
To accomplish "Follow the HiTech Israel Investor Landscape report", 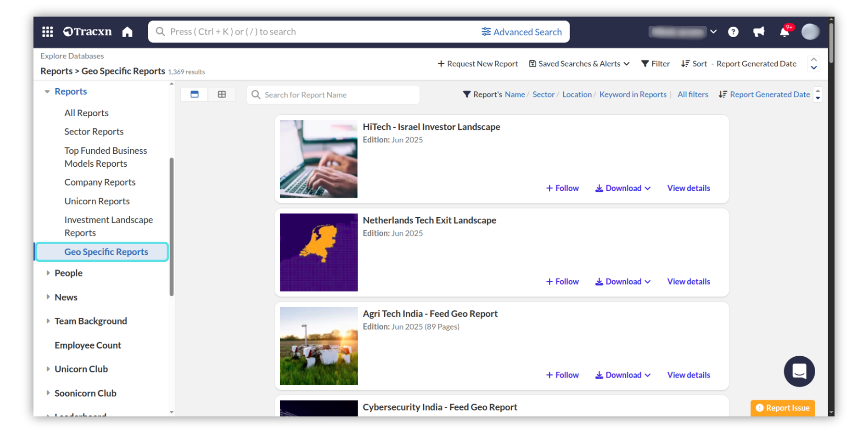I will point(562,188).
